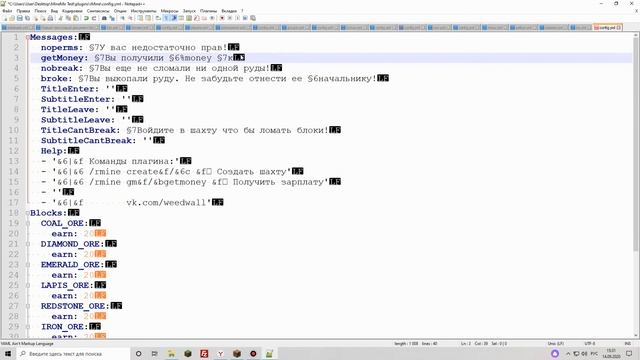Open the Windows Start menu
The image size is (640, 360).
(8, 353)
